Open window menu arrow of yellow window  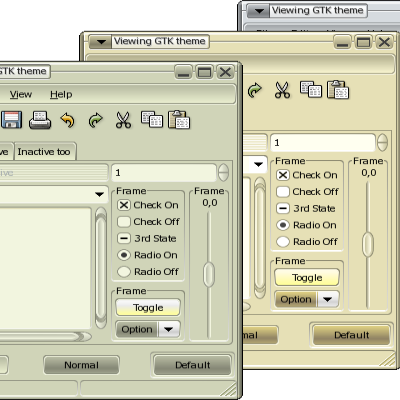(x=101, y=42)
